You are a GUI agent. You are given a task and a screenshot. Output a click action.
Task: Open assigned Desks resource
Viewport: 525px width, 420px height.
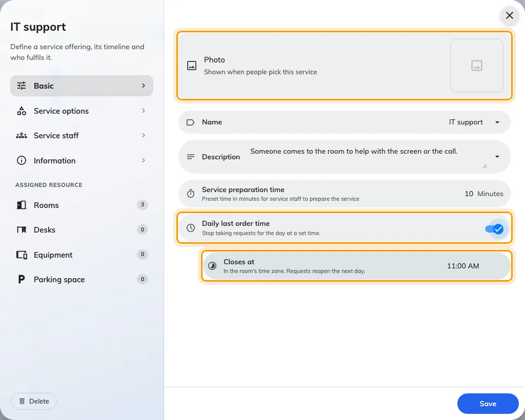pyautogui.click(x=82, y=230)
